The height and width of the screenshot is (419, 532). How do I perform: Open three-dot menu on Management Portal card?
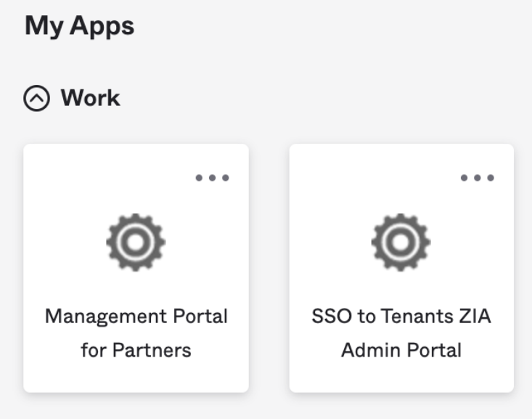tap(213, 178)
